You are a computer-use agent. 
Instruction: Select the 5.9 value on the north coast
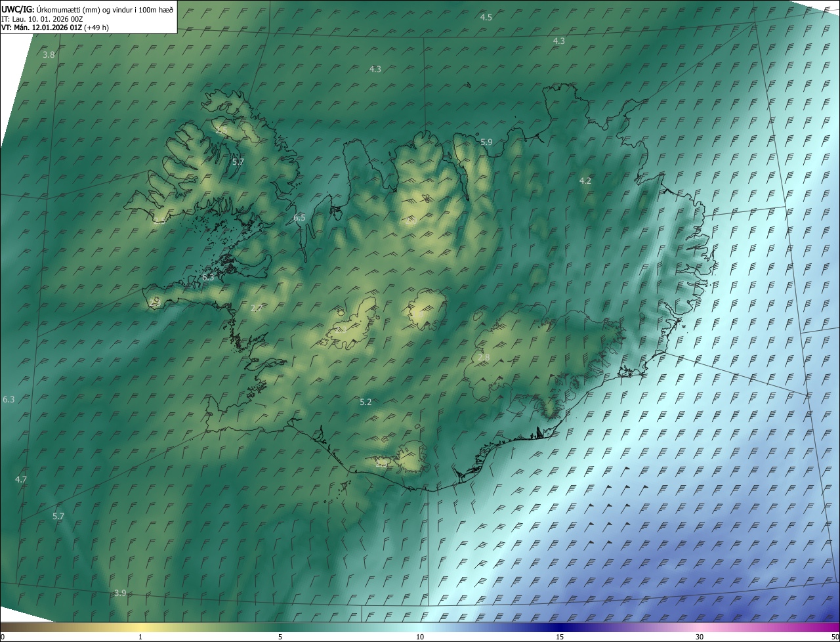486,142
